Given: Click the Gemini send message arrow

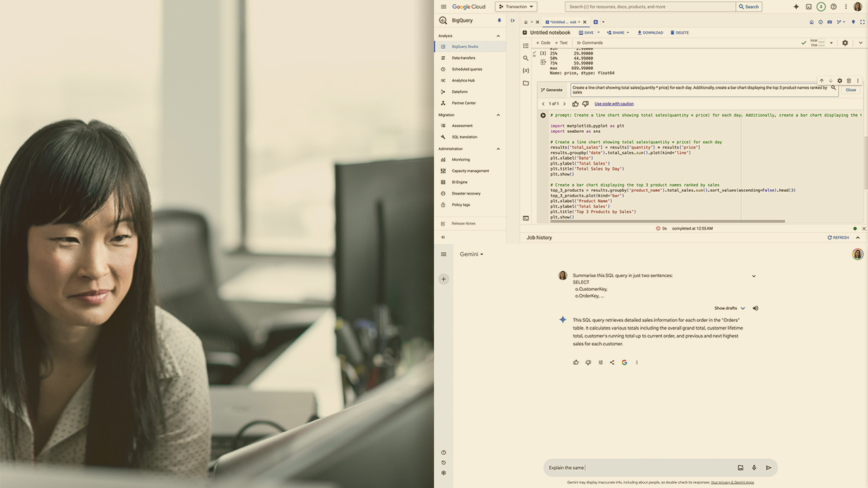Looking at the screenshot, I should point(768,468).
